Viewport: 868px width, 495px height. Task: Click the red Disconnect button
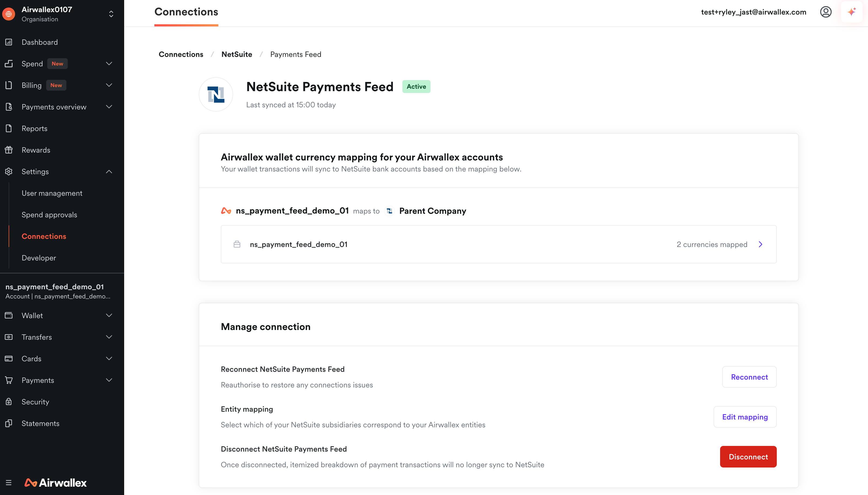click(748, 457)
